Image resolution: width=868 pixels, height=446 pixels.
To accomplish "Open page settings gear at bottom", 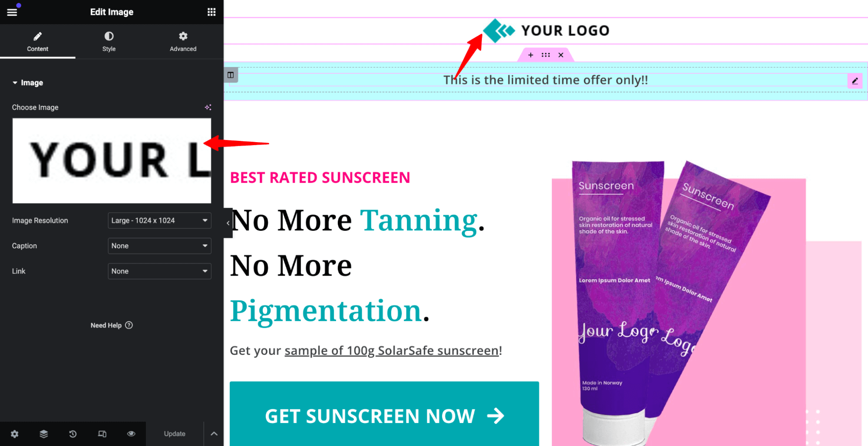I will point(15,434).
